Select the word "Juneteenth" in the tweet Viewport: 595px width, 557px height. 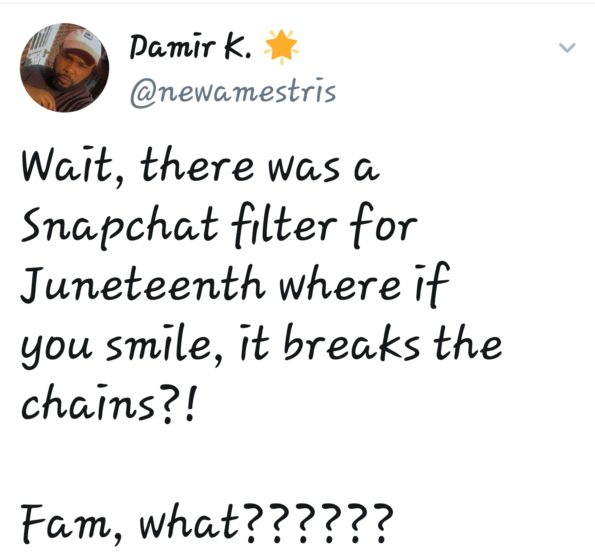coord(143,285)
